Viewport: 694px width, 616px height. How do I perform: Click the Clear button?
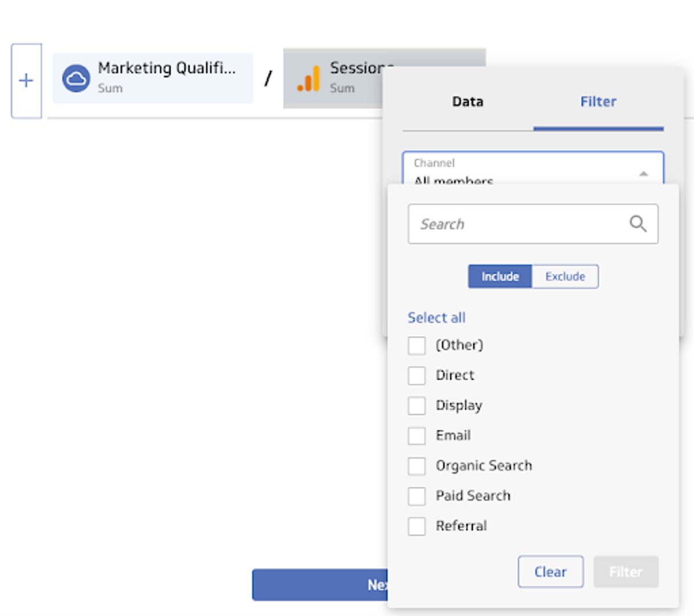pos(550,572)
